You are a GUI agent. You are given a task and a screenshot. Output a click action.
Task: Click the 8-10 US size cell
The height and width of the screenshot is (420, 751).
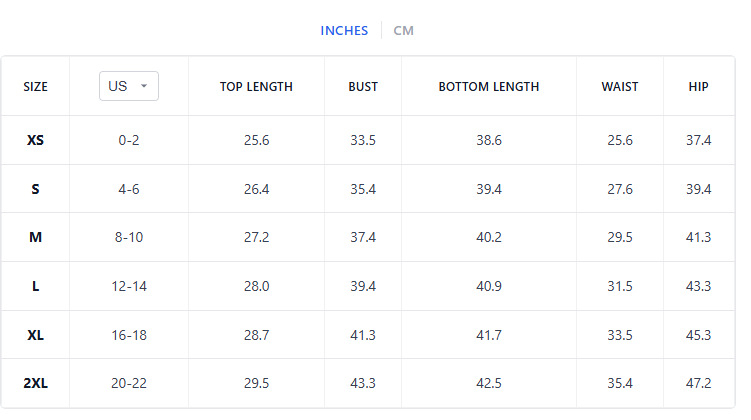(128, 237)
